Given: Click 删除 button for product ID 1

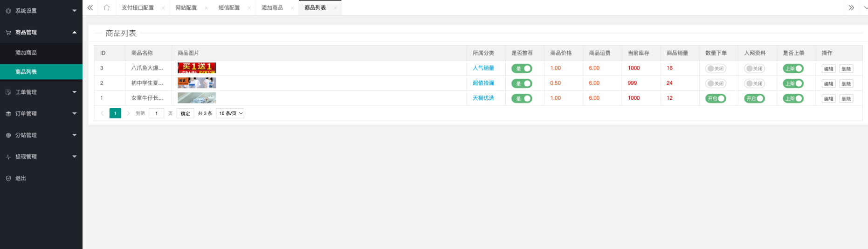Looking at the screenshot, I should (846, 98).
